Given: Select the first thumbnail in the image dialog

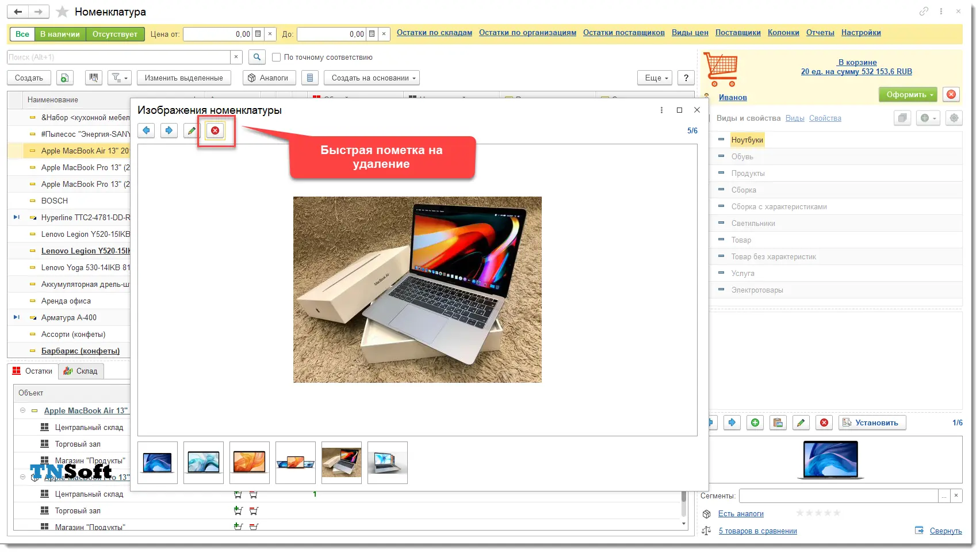Looking at the screenshot, I should point(158,463).
